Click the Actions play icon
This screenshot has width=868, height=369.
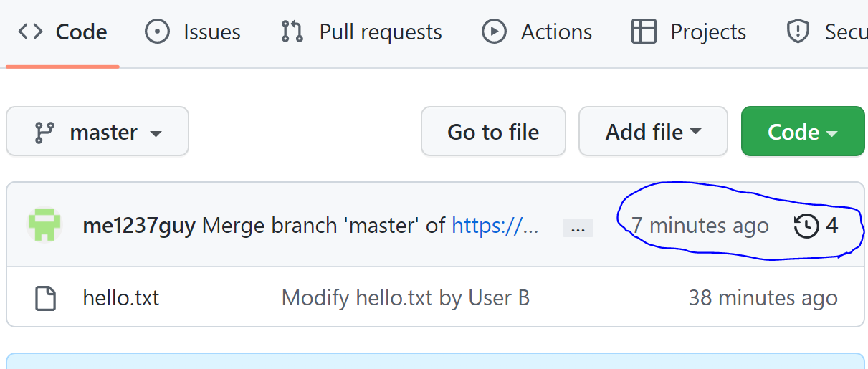[x=495, y=32]
